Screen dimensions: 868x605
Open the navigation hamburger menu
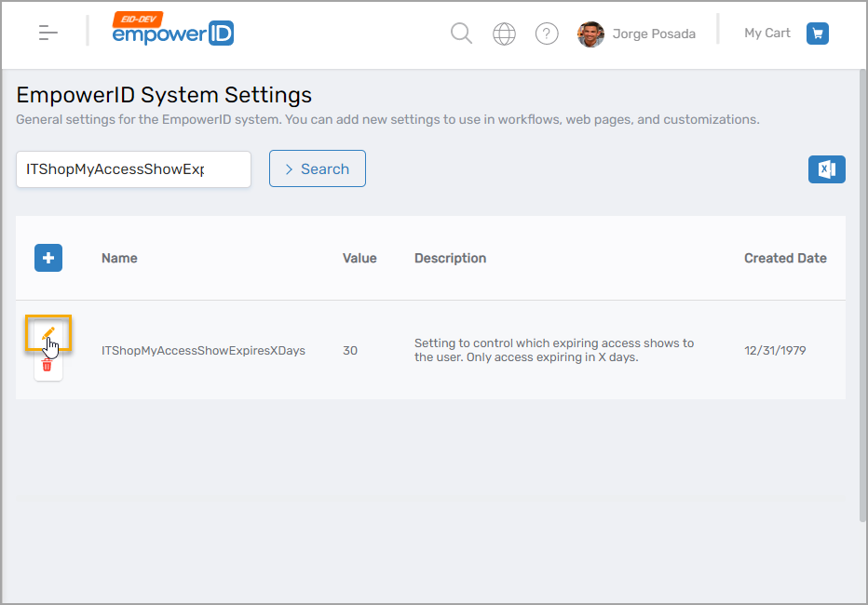47,33
